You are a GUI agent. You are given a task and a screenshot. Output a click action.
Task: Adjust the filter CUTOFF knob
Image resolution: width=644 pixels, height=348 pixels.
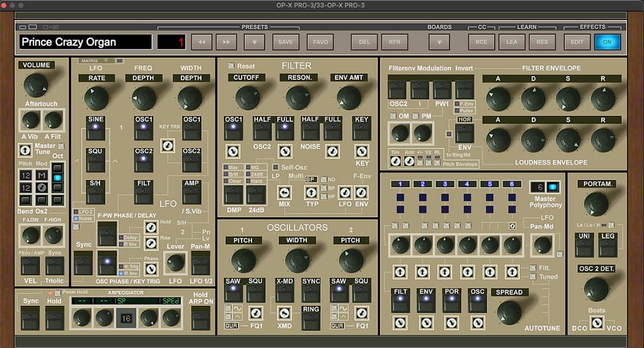pyautogui.click(x=247, y=97)
